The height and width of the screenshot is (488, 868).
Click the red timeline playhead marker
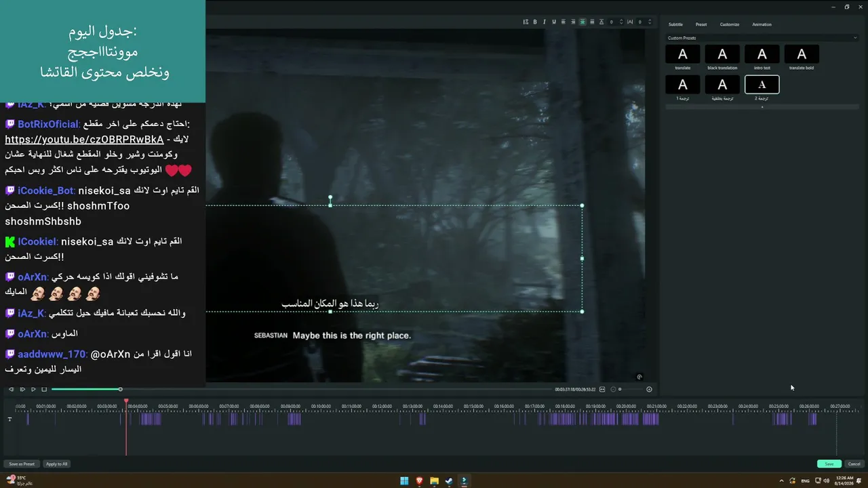[126, 402]
